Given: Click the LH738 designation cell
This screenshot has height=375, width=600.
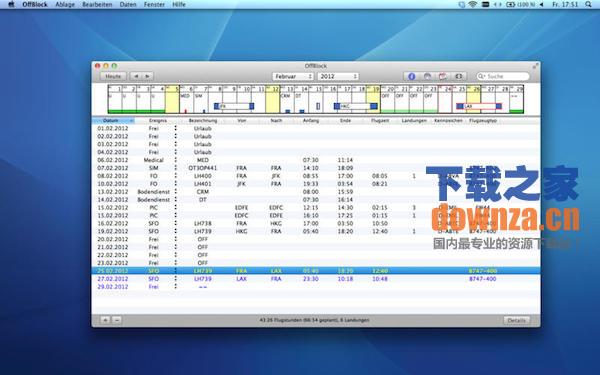Looking at the screenshot, I should click(203, 223).
